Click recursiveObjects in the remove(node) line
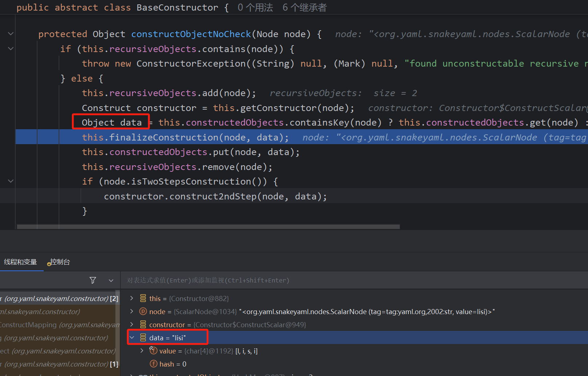Image resolution: width=588 pixels, height=376 pixels. pos(153,167)
